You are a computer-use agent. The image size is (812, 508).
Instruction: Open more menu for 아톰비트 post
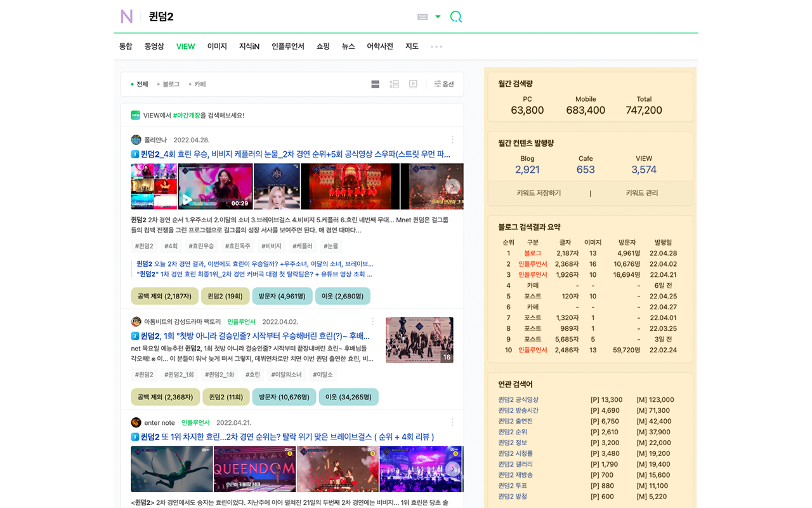point(372,322)
